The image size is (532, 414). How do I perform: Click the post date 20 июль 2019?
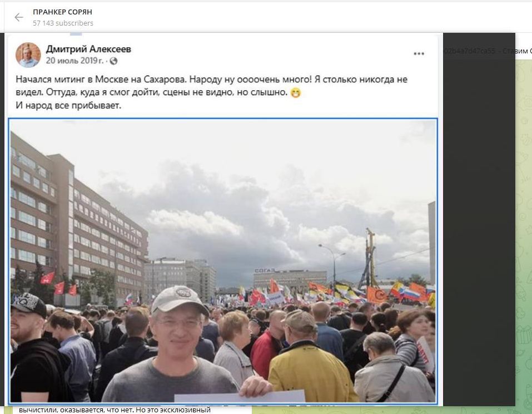click(x=74, y=61)
